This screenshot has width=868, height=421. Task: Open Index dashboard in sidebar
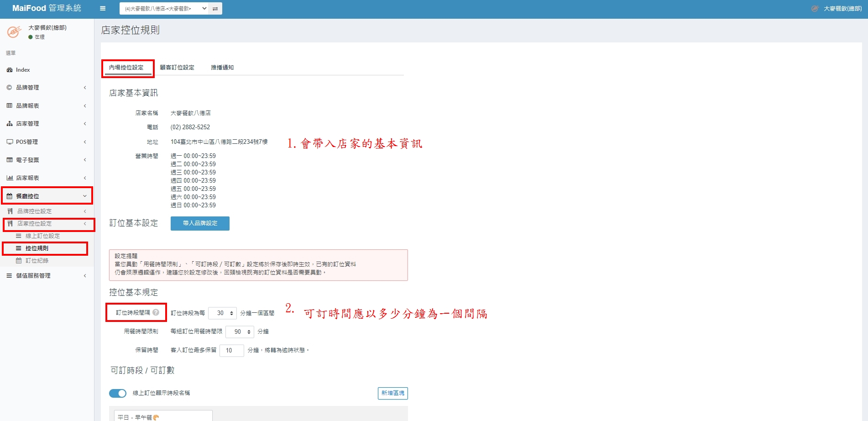[23, 70]
